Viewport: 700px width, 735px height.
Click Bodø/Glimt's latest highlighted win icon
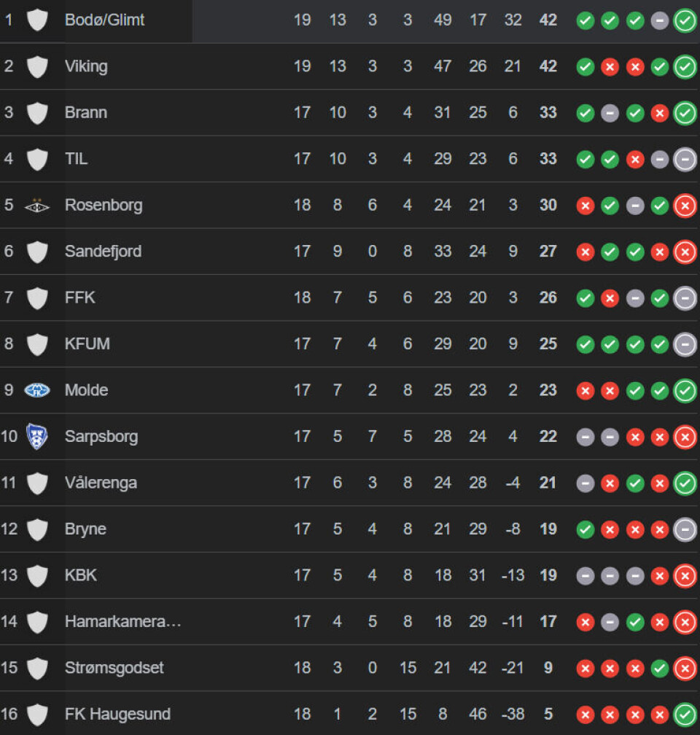tap(685, 20)
